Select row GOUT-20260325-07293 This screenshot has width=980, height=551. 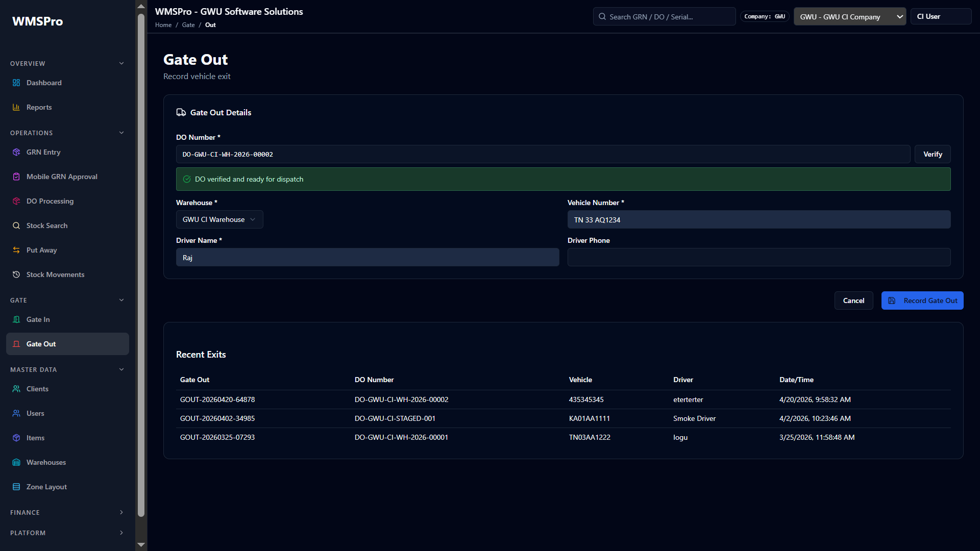(563, 437)
